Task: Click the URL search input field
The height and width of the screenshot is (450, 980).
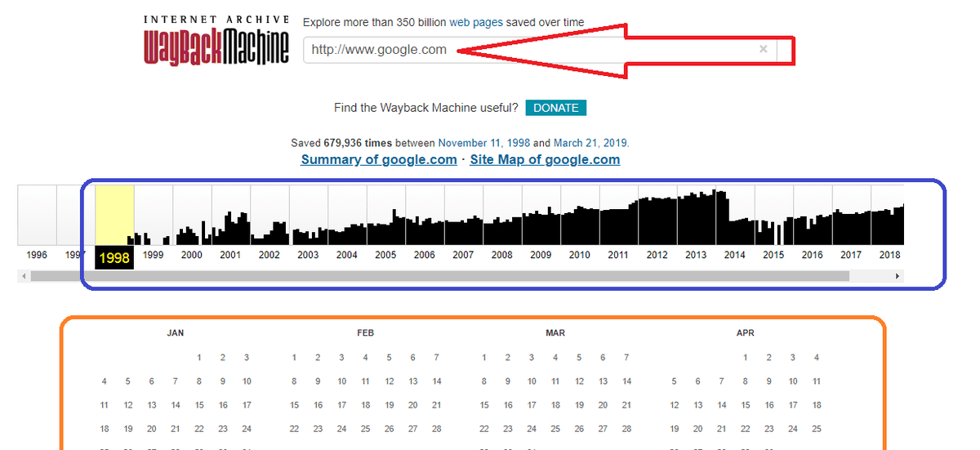Action: 540,49
